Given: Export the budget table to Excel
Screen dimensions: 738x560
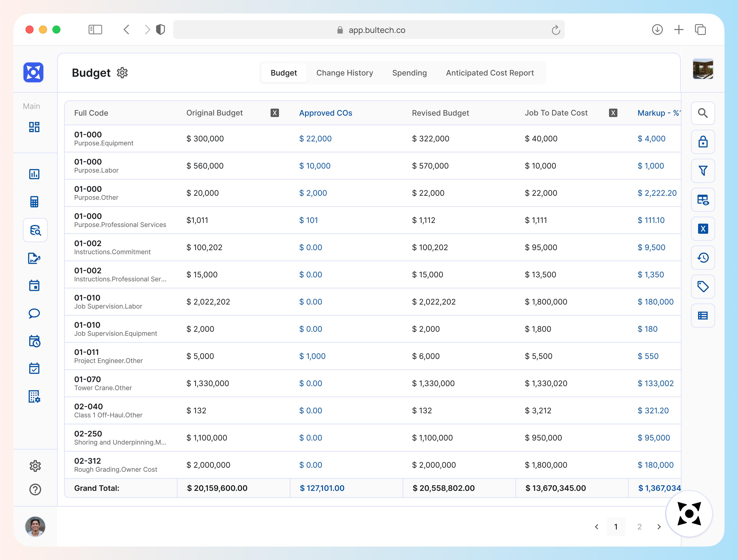Looking at the screenshot, I should (703, 229).
